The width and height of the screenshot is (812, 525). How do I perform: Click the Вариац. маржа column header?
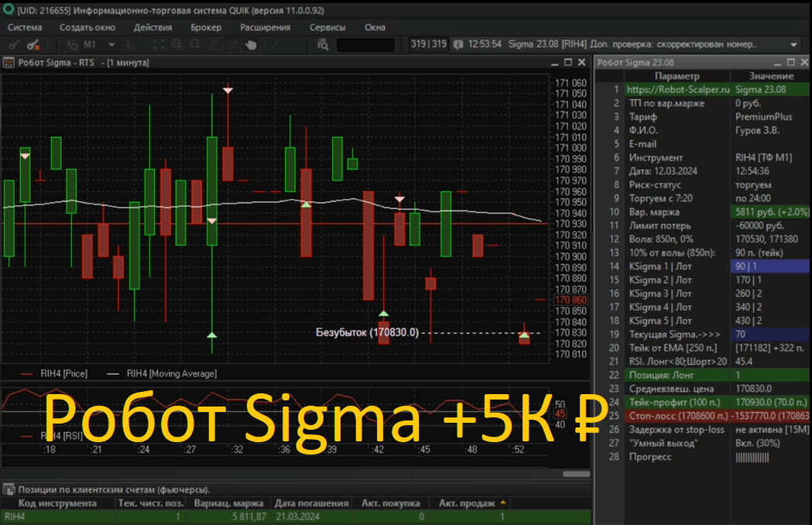coord(228,503)
